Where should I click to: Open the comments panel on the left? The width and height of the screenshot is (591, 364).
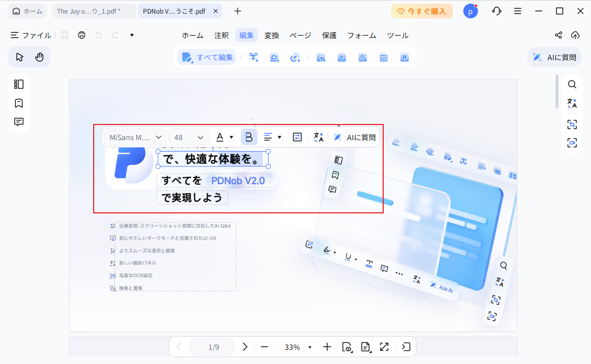tap(18, 122)
